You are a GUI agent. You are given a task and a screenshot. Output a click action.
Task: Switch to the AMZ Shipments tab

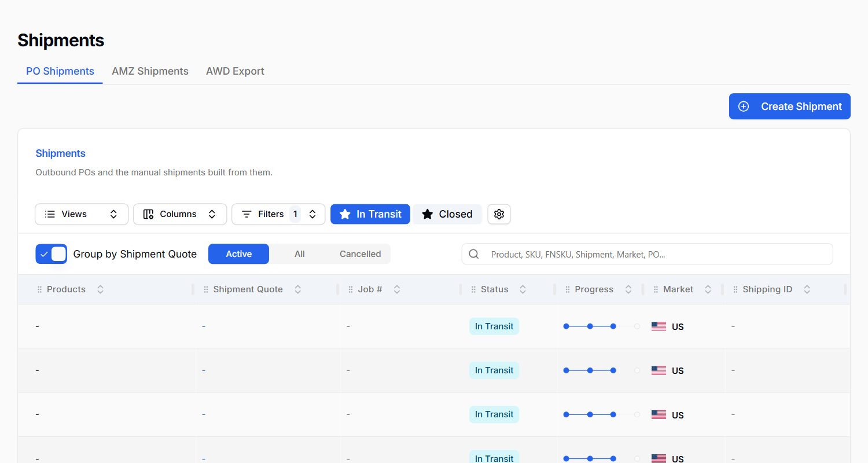coord(150,71)
